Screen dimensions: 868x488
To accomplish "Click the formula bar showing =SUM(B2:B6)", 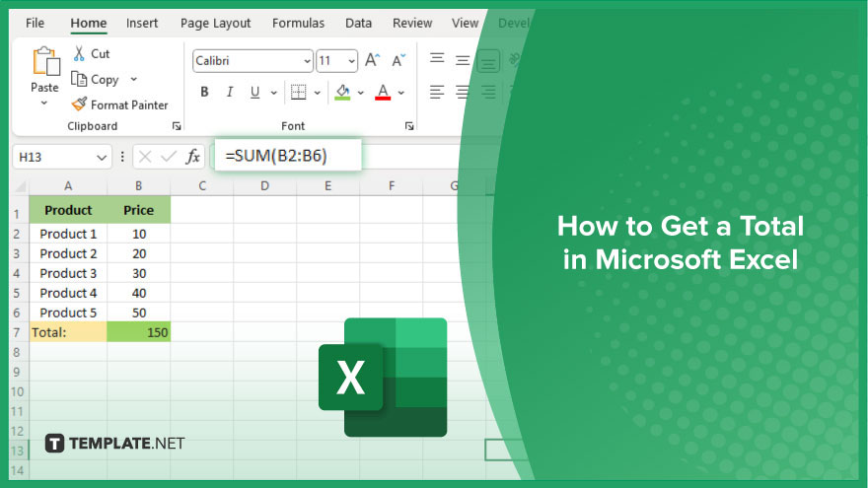I will coord(288,156).
